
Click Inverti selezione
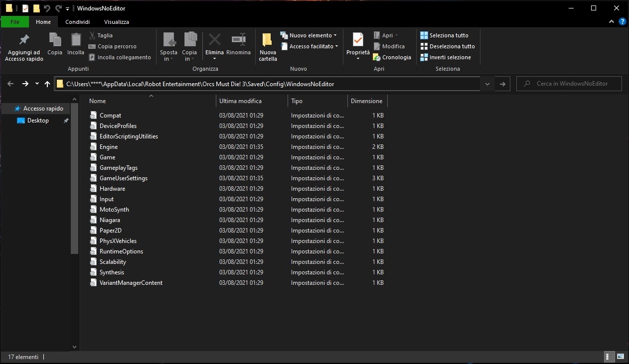[446, 57]
